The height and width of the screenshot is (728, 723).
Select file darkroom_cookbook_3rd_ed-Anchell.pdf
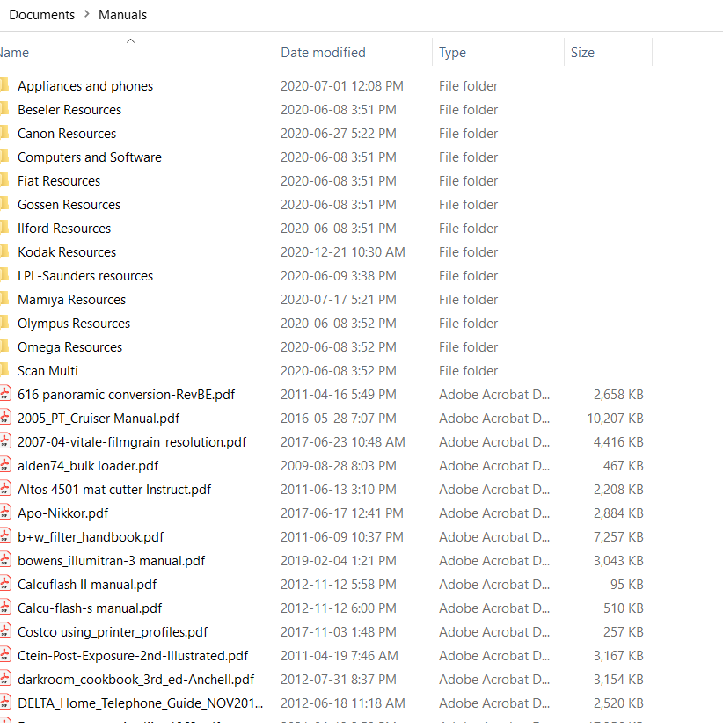click(x=136, y=680)
